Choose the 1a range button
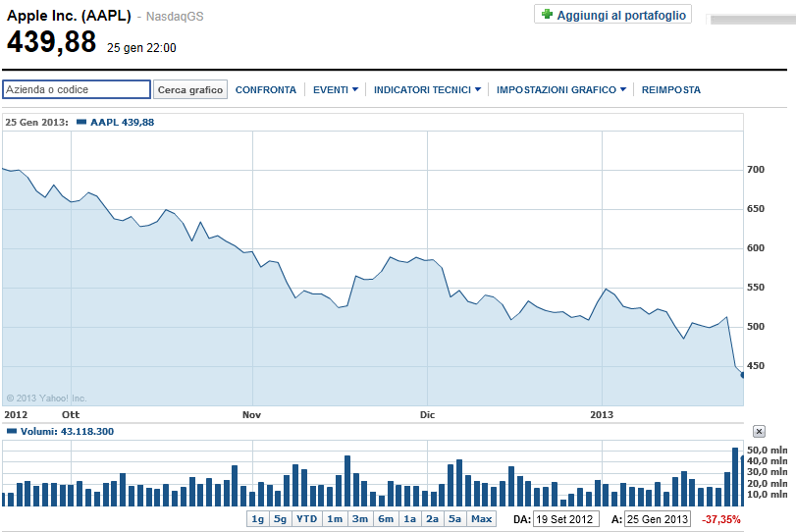796x532 pixels. click(409, 518)
